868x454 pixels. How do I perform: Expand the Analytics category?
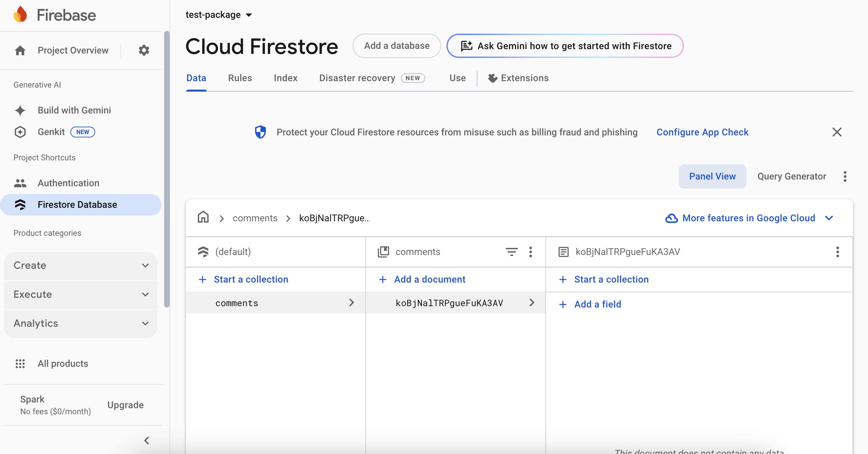point(81,323)
